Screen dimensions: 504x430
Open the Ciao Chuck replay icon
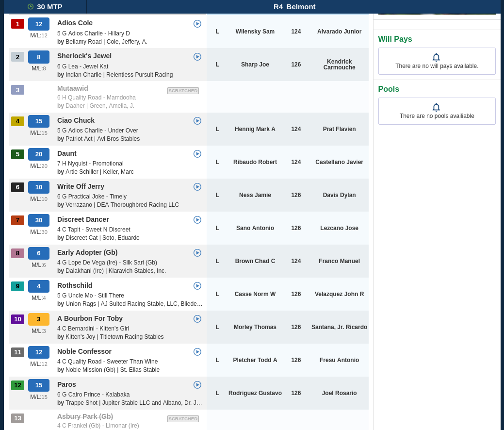click(x=197, y=121)
